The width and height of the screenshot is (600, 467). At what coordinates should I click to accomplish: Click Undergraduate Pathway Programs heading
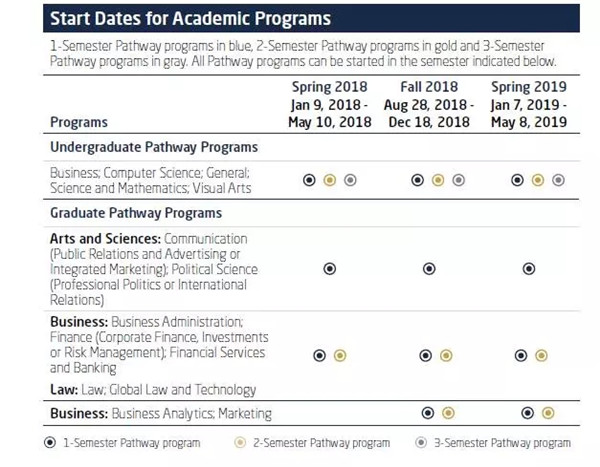pyautogui.click(x=153, y=147)
